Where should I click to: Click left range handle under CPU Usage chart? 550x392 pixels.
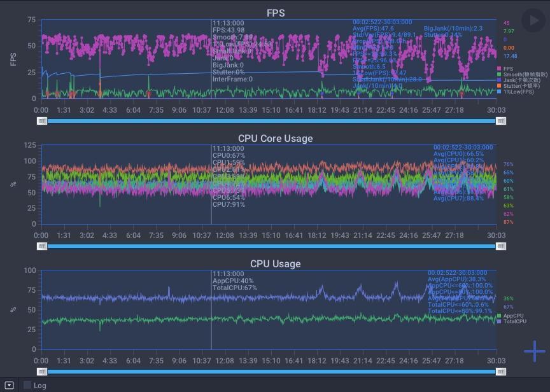42,371
